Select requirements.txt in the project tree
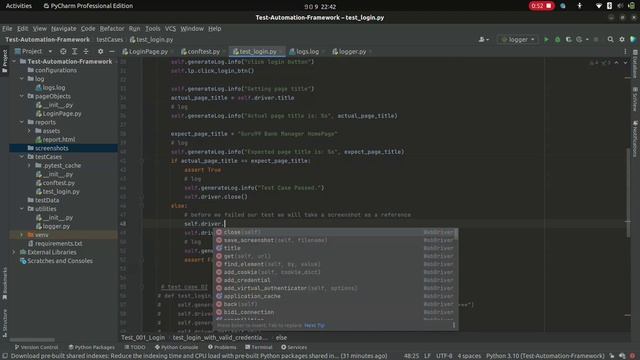640x360 pixels. [55, 243]
